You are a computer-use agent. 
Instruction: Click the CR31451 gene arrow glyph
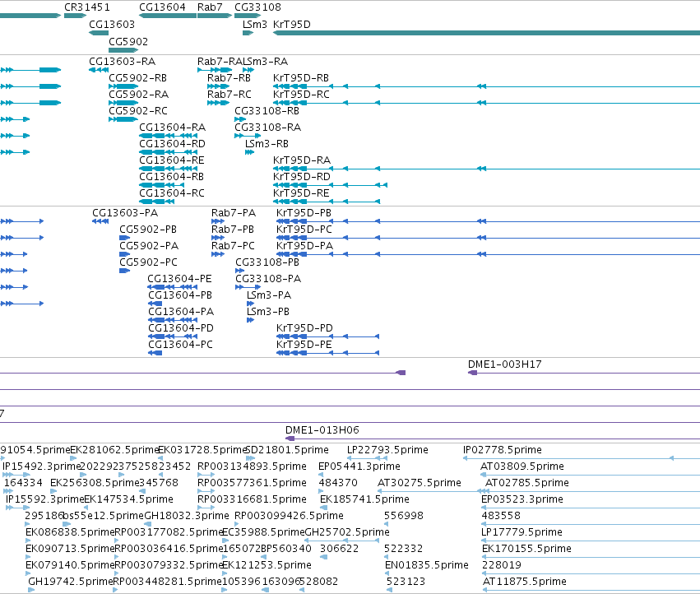click(75, 16)
